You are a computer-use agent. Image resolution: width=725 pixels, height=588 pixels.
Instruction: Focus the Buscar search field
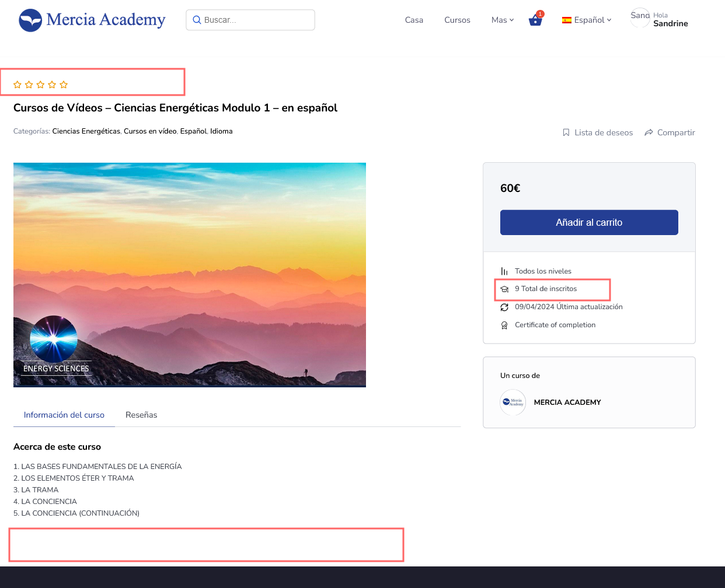[x=250, y=20]
